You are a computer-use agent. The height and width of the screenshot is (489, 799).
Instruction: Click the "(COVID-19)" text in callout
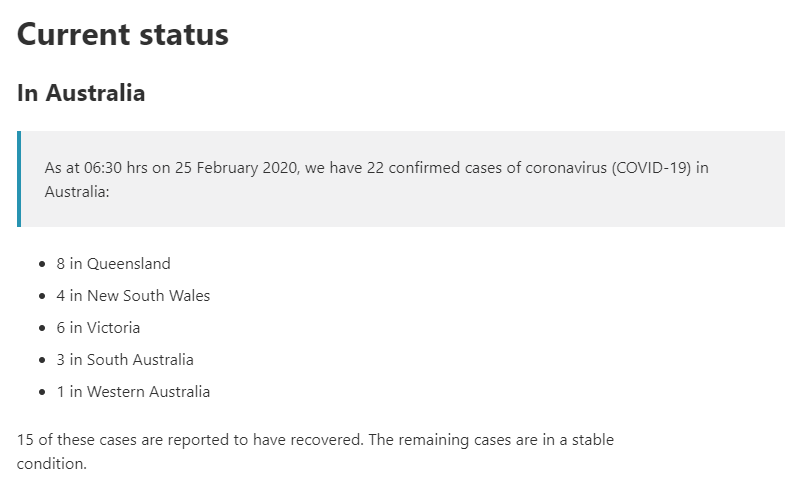(x=652, y=168)
